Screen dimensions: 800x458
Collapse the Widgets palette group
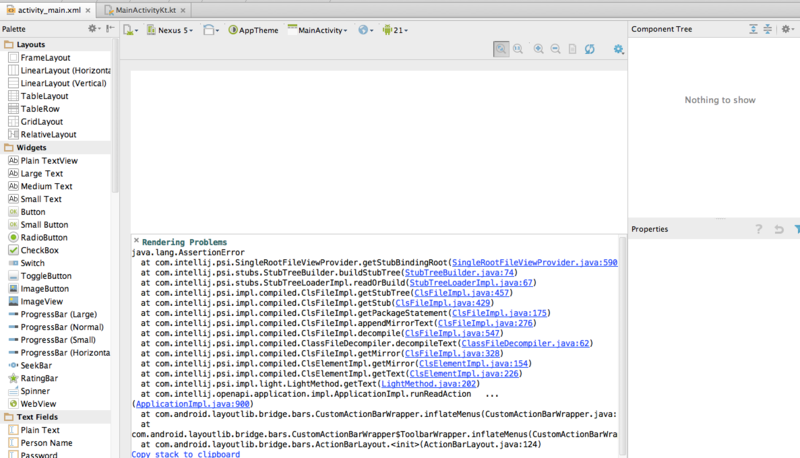tap(55, 147)
